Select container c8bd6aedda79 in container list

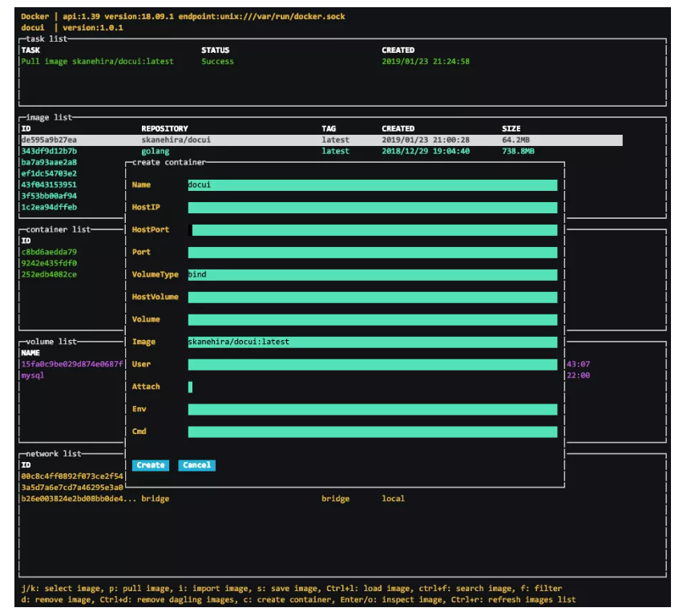[x=48, y=251]
